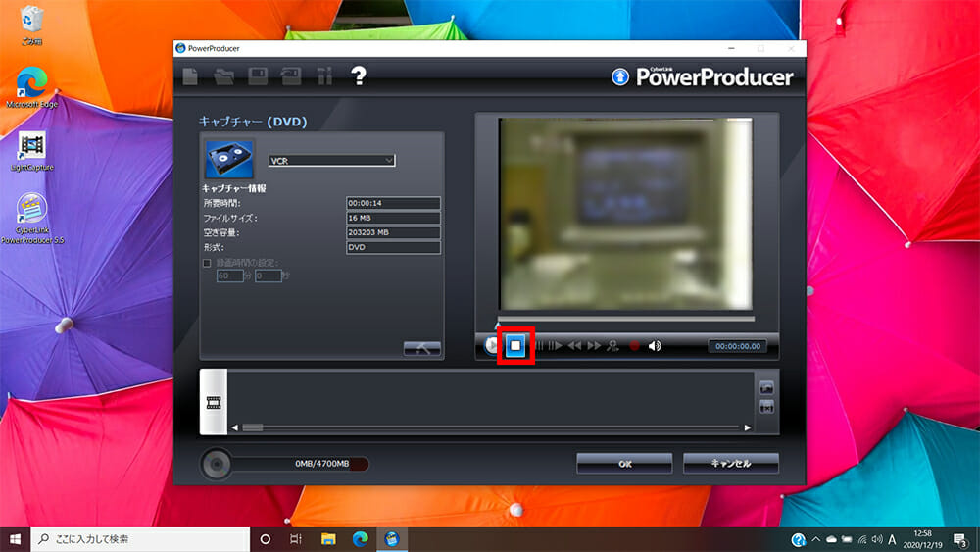
Task: Click the Wi-Fi network tray icon
Action: pos(861,539)
